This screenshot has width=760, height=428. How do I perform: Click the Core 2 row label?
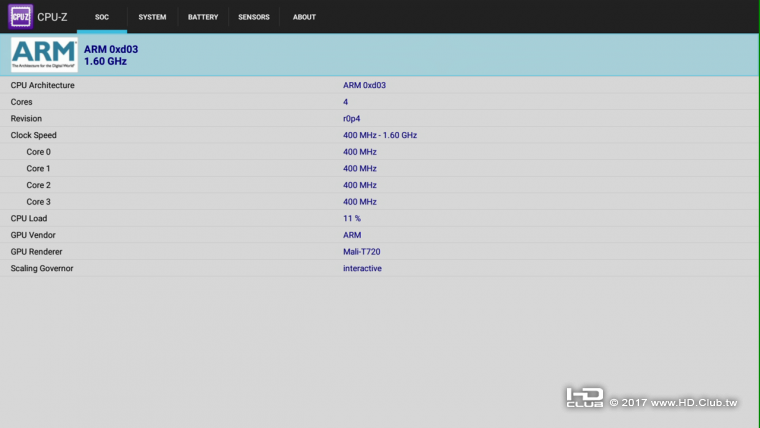tap(38, 185)
